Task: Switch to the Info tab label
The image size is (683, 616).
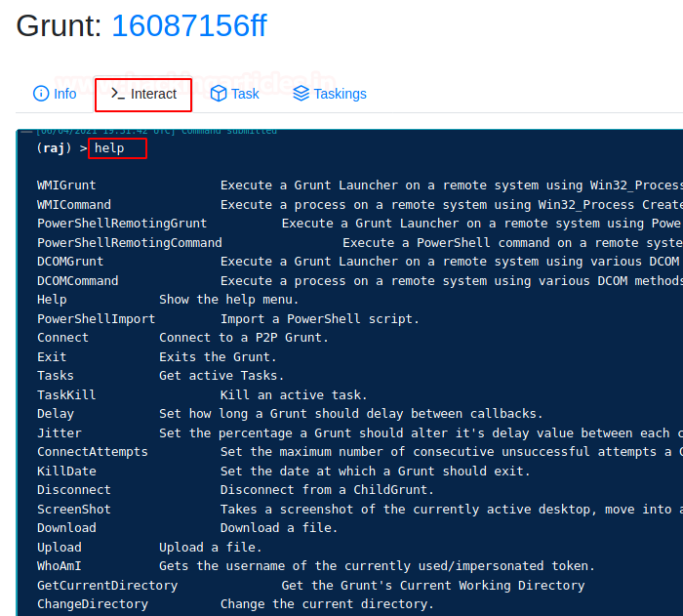Action: pos(65,94)
